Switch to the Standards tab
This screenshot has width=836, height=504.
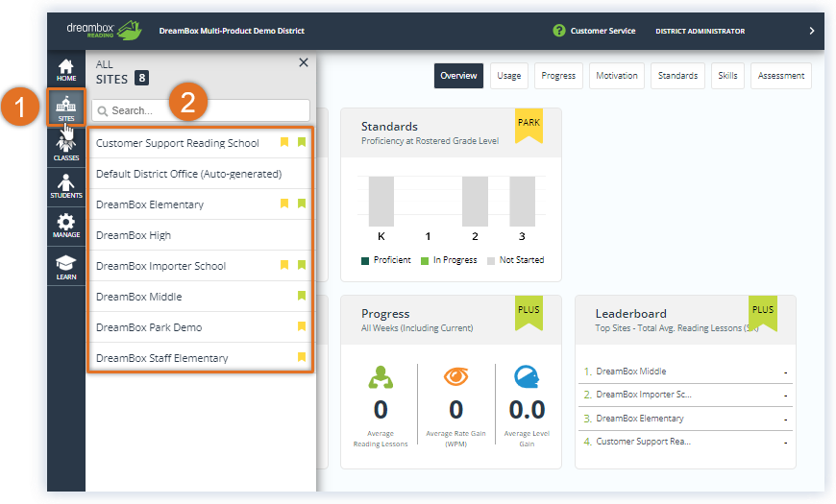coord(677,76)
